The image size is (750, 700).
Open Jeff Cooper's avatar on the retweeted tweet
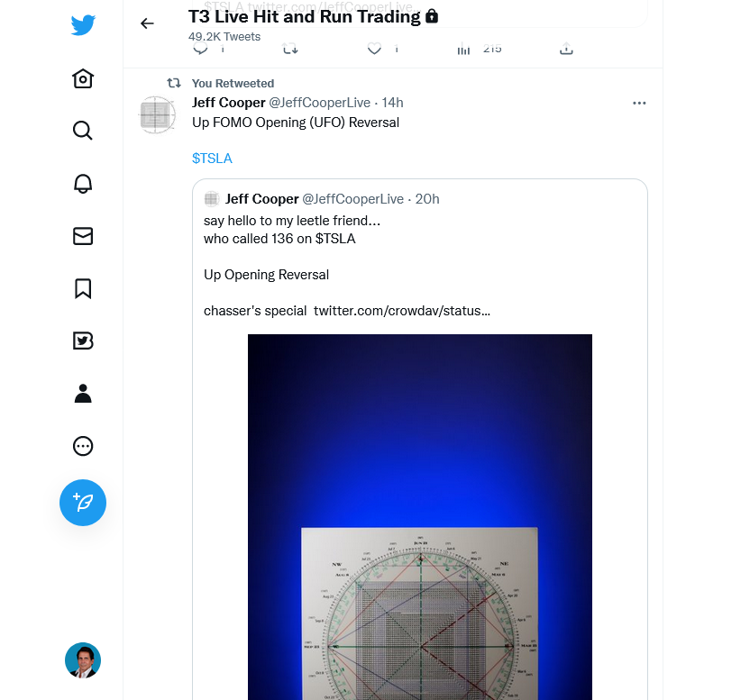coord(158,116)
